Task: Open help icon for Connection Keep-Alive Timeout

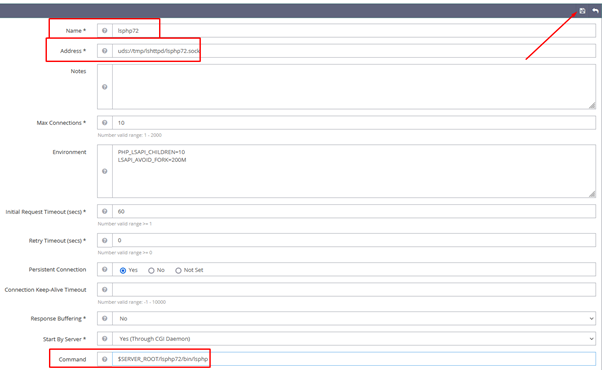Action: 104,290
